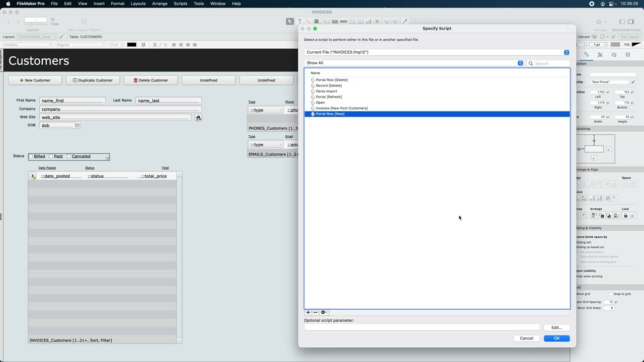Screen dimensions: 644x362
Task: Toggle the Canceled status checkbox
Action: (x=69, y=156)
